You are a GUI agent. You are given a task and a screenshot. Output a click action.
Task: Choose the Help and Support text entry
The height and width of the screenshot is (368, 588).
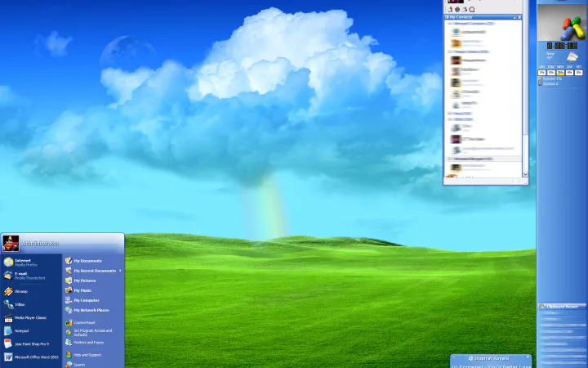coord(87,355)
